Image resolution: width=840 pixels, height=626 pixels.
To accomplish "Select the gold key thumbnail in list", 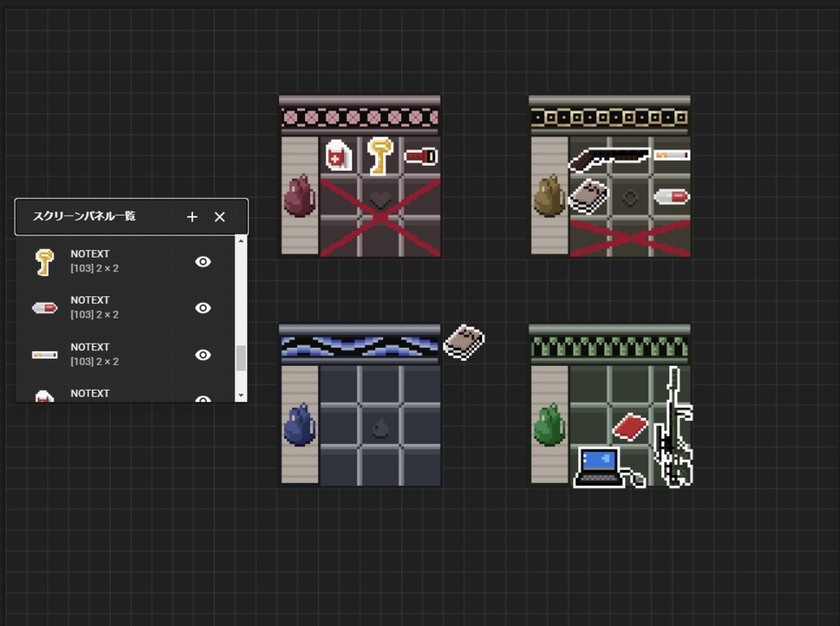I will [x=44, y=262].
